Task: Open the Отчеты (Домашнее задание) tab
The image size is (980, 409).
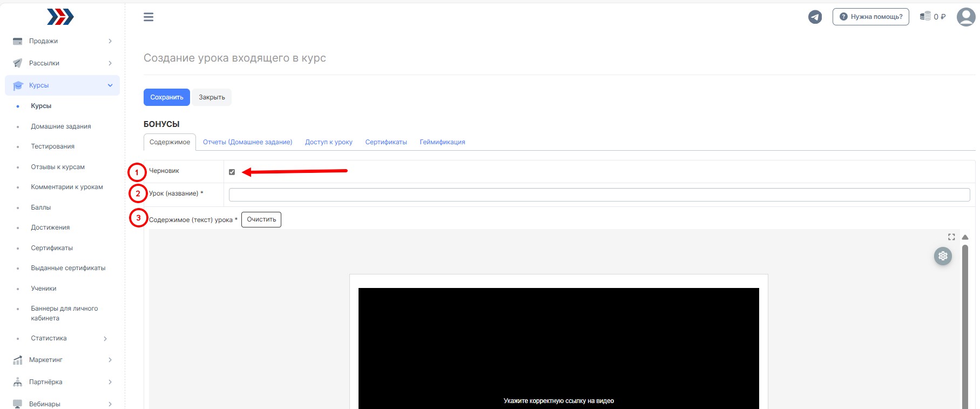Action: pyautogui.click(x=247, y=142)
